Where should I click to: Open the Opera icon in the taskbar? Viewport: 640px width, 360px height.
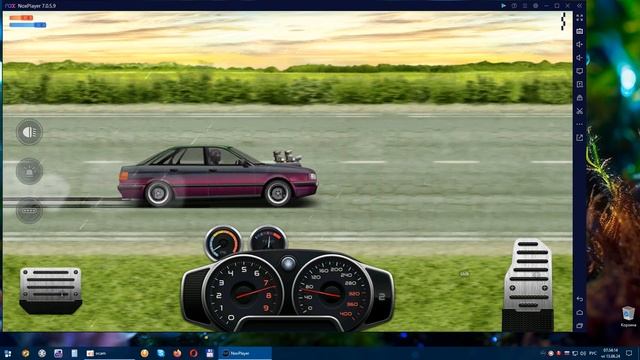[193, 353]
